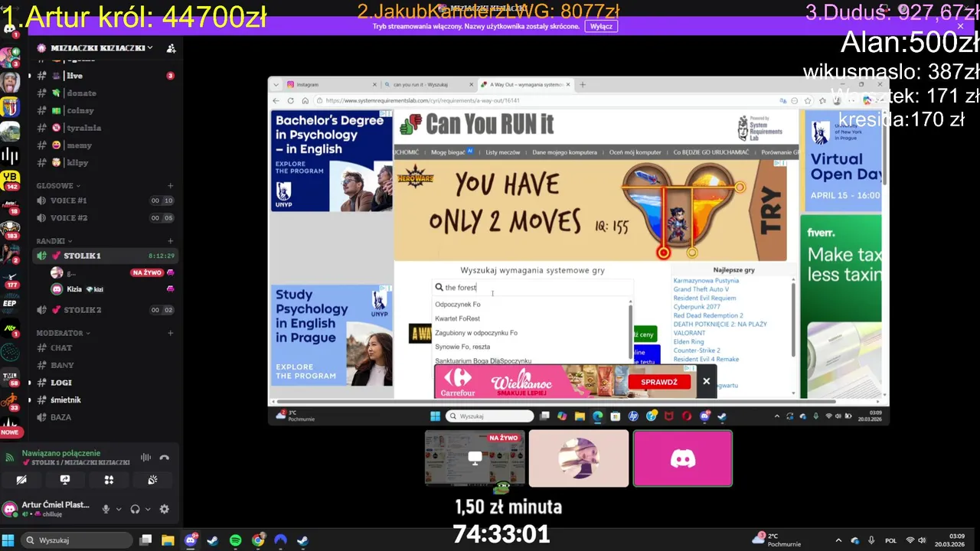The width and height of the screenshot is (980, 551).
Task: Click the share screen icon
Action: click(65, 480)
